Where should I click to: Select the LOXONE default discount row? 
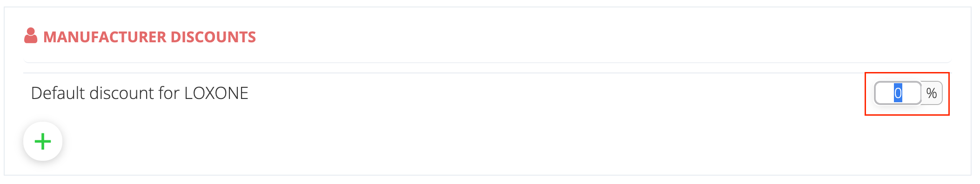tap(487, 93)
